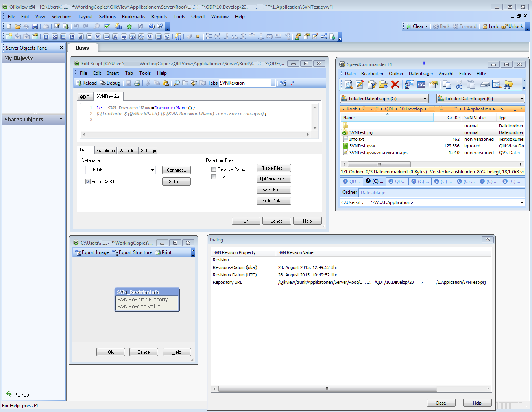Click the print icon in Edit Script toolbar
Screen dimensions: 532x412
[137, 83]
